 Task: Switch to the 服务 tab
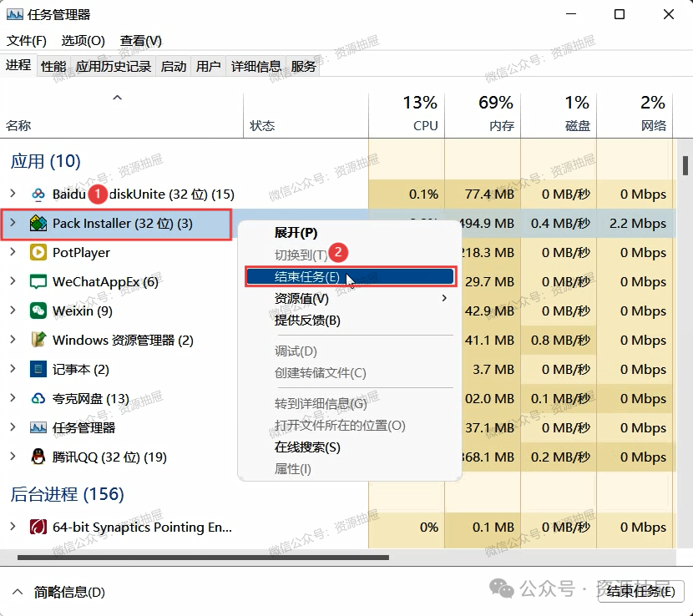click(x=303, y=66)
